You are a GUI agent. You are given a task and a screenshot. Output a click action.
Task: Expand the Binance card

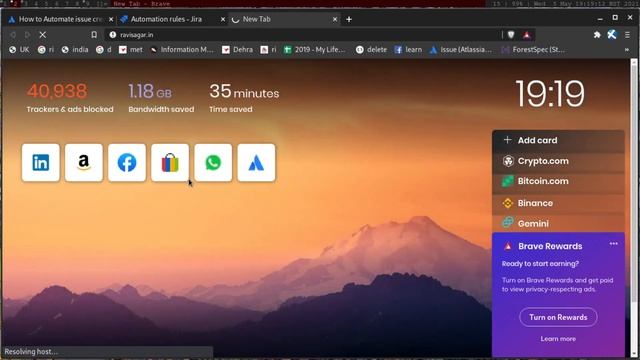pyautogui.click(x=558, y=203)
